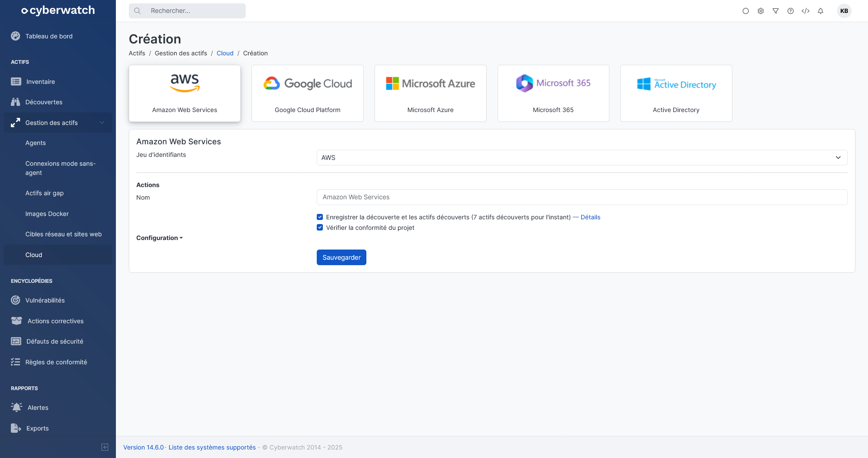Select the Active Directory card
868x458 pixels.
[x=676, y=93]
